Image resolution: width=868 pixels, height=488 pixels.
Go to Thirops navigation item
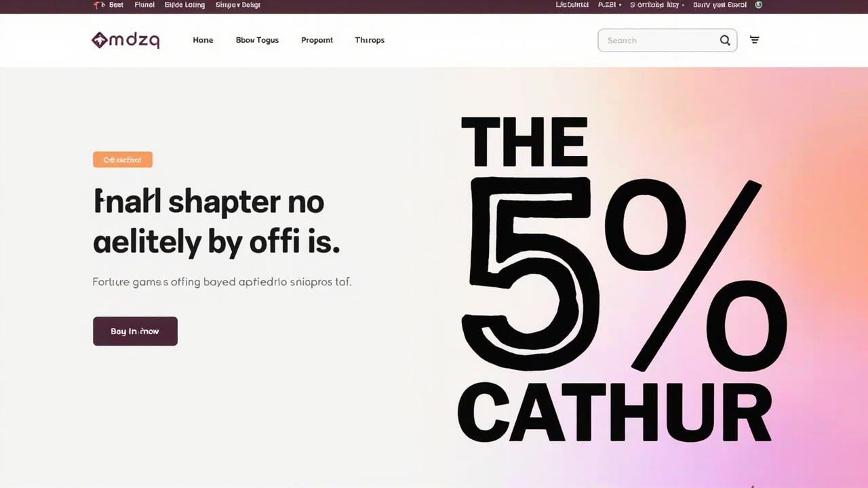pos(370,40)
